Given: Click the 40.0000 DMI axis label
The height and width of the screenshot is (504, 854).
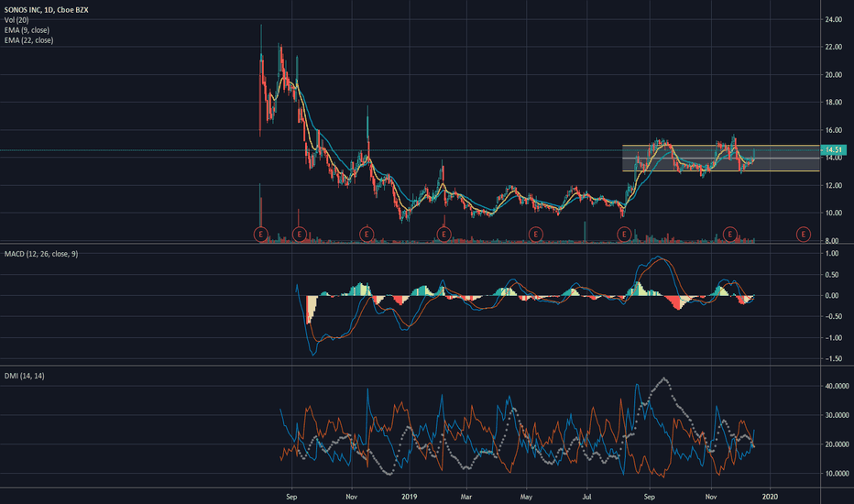Looking at the screenshot, I should 837,386.
